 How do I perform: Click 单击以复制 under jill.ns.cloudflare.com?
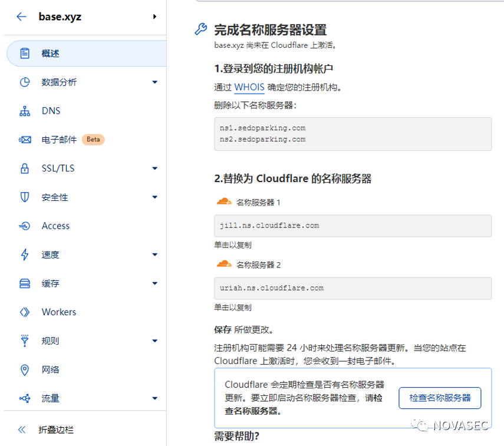233,245
